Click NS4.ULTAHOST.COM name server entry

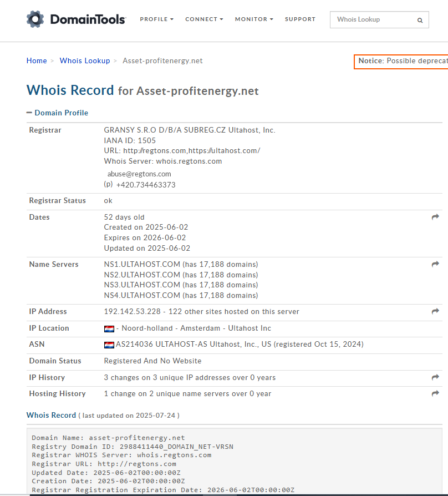coord(181,296)
